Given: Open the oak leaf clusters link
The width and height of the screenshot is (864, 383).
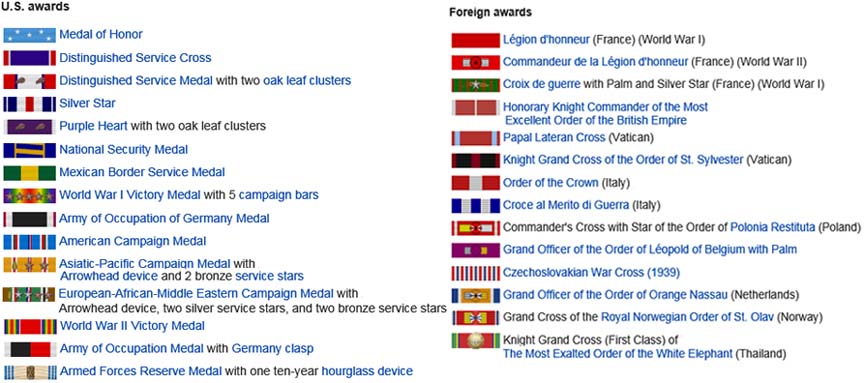Looking at the screenshot, I should click(x=307, y=80).
